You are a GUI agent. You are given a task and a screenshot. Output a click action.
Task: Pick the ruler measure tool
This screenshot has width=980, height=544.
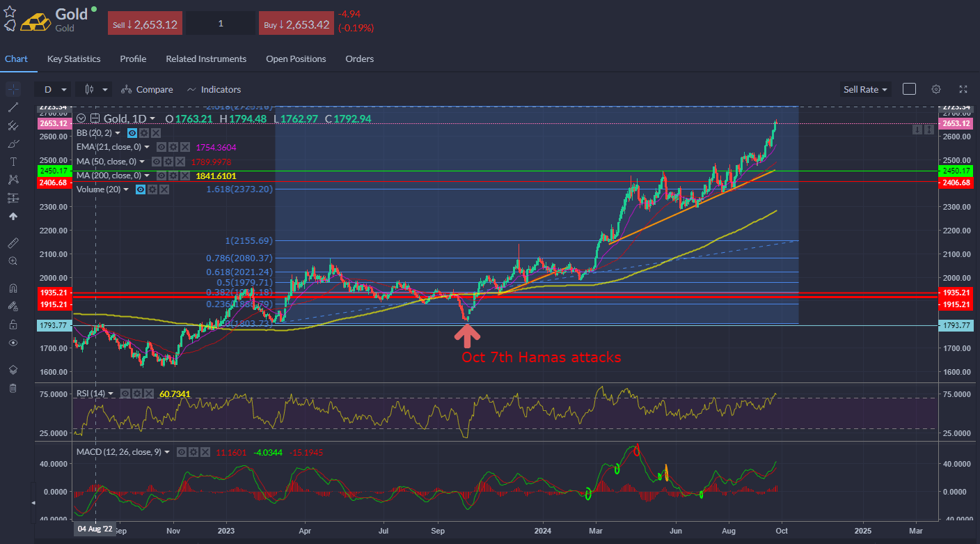[13, 242]
